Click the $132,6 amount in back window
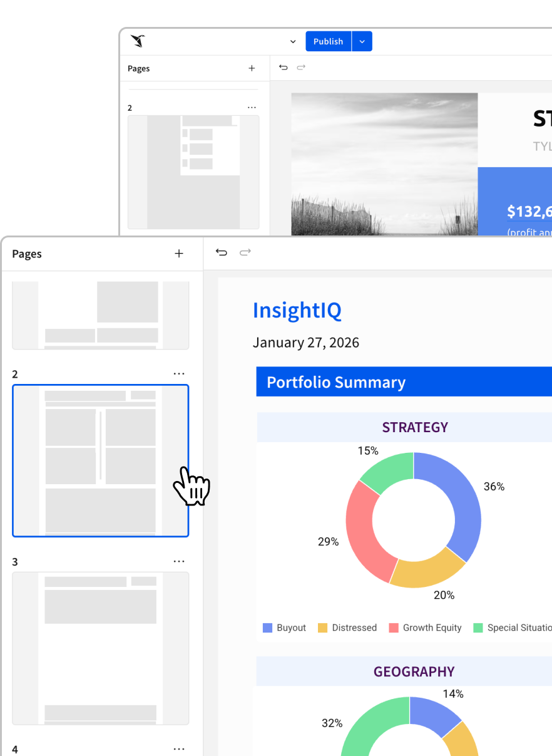552x756 pixels. (x=529, y=212)
